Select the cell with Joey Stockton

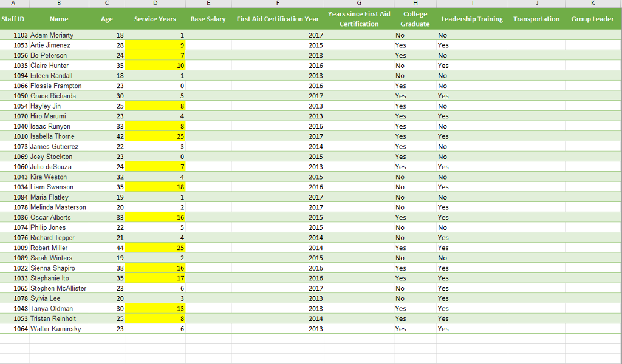(59, 157)
